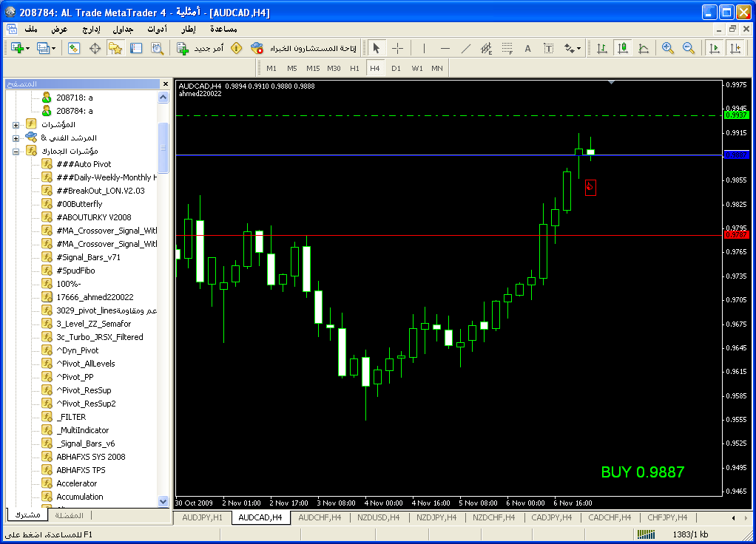Select the text label 'A' tool

tap(527, 48)
